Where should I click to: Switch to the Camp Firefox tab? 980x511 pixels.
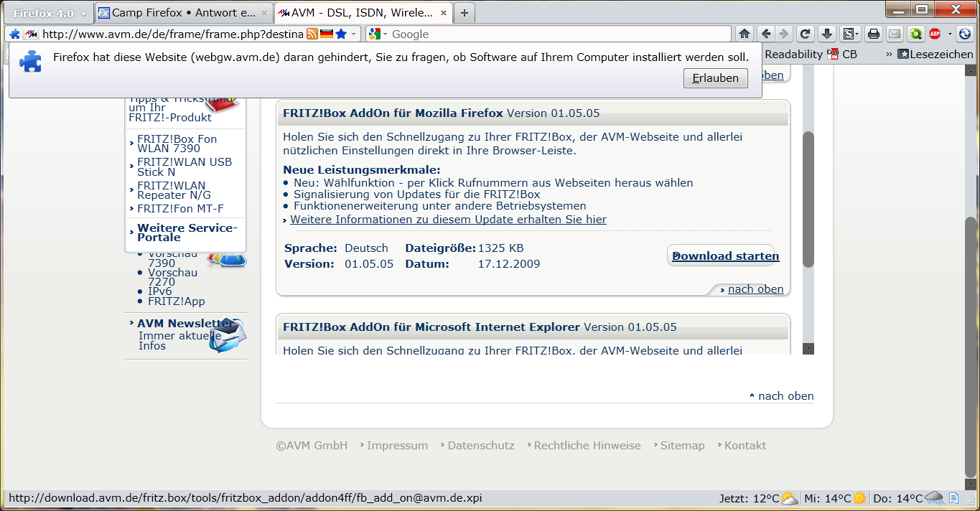[183, 13]
